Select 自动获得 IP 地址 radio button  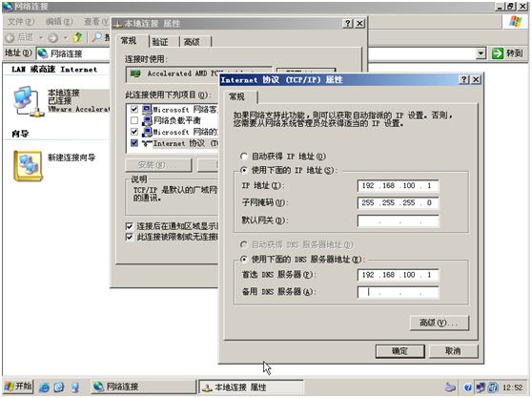(x=244, y=157)
